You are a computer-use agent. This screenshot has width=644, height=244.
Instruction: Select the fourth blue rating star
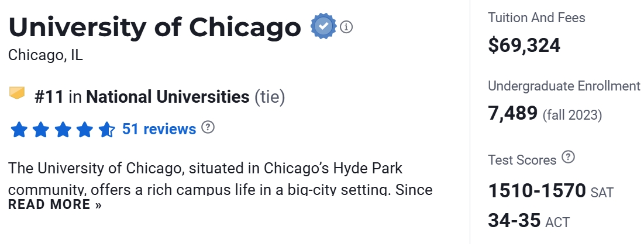[x=85, y=129]
